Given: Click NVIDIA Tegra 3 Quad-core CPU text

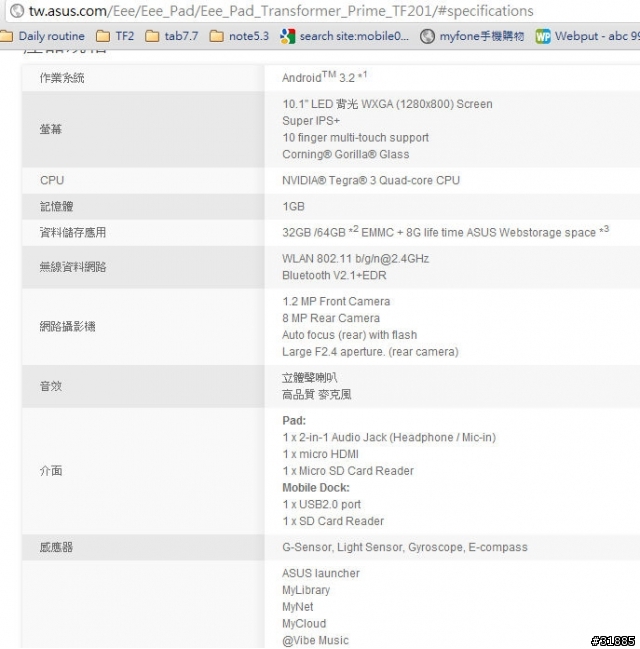Looking at the screenshot, I should [371, 180].
